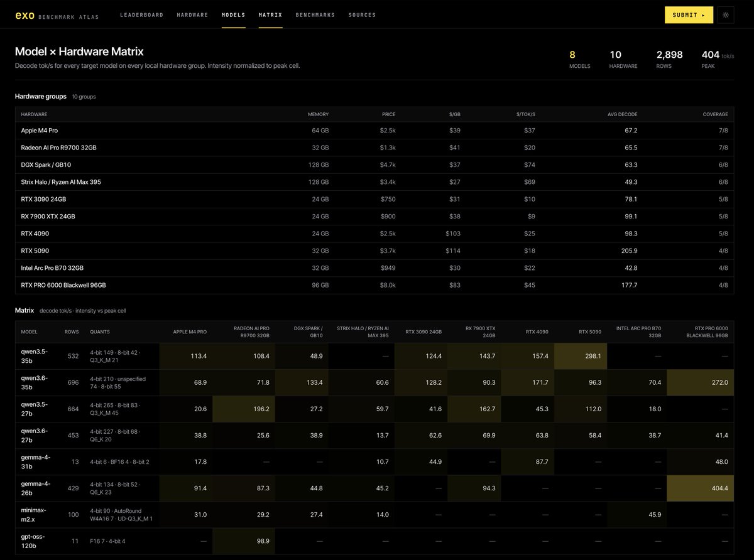Select the Matrix tab
The image size is (754, 560).
(x=270, y=15)
